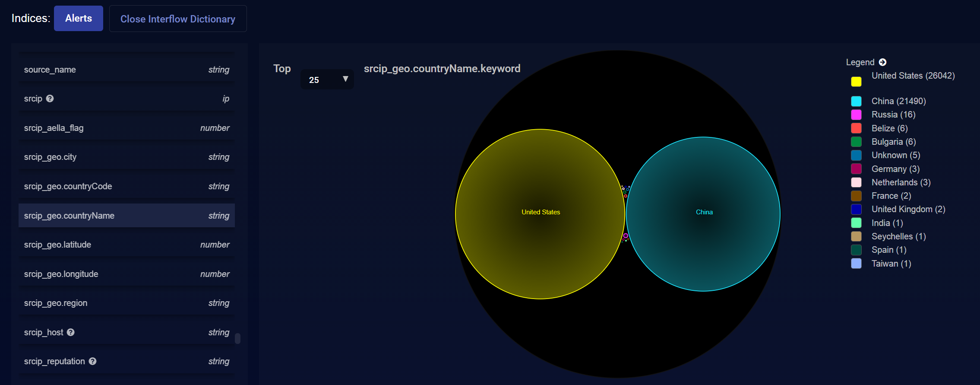Viewport: 980px width, 385px height.
Task: Click the field list scrollbar thumb
Action: [x=237, y=338]
